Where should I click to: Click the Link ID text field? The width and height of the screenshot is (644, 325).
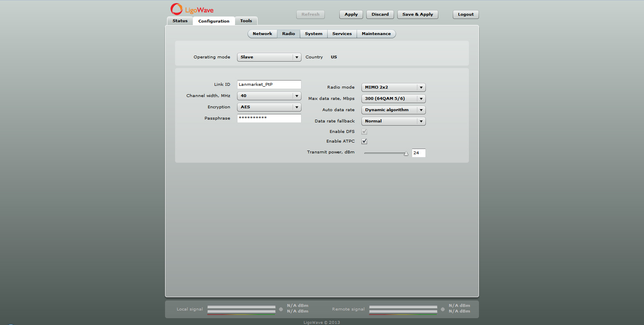[x=269, y=85]
